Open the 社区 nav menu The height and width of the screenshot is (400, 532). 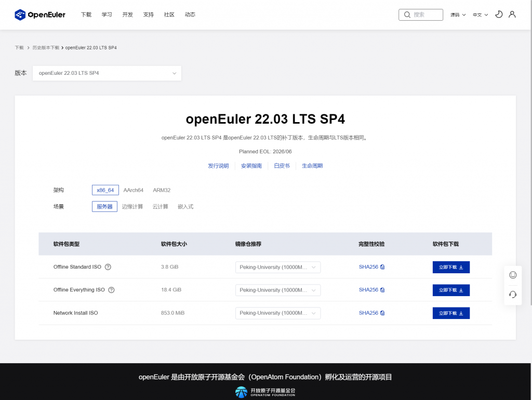[x=169, y=14]
